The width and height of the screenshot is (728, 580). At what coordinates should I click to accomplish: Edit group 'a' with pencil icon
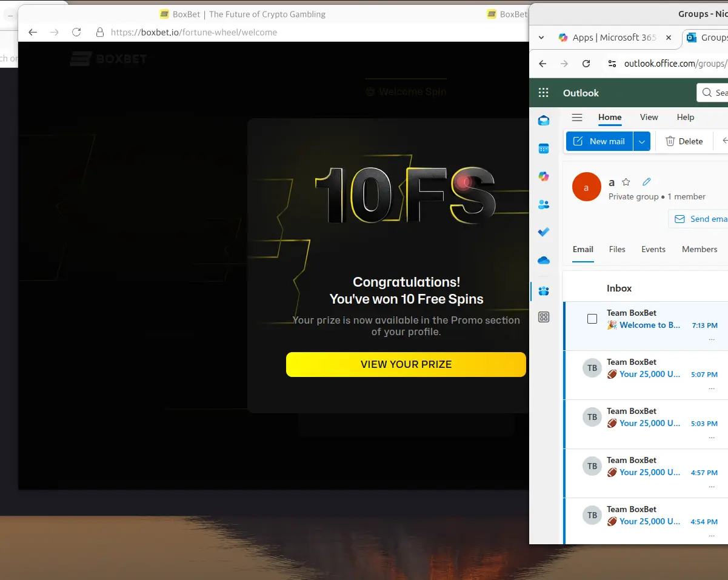647,182
